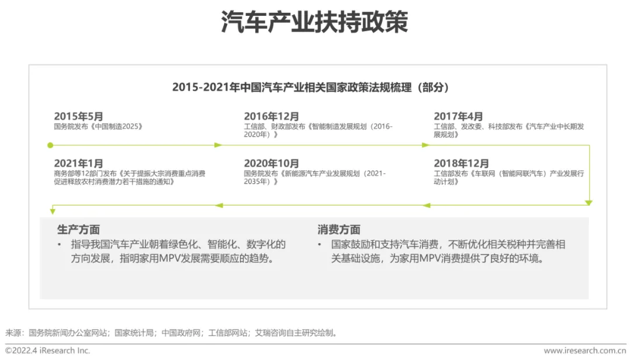The width and height of the screenshot is (631, 364).
Task: Click the ©2022.4 iResearch Inc. copyright text
Action: coord(47,351)
